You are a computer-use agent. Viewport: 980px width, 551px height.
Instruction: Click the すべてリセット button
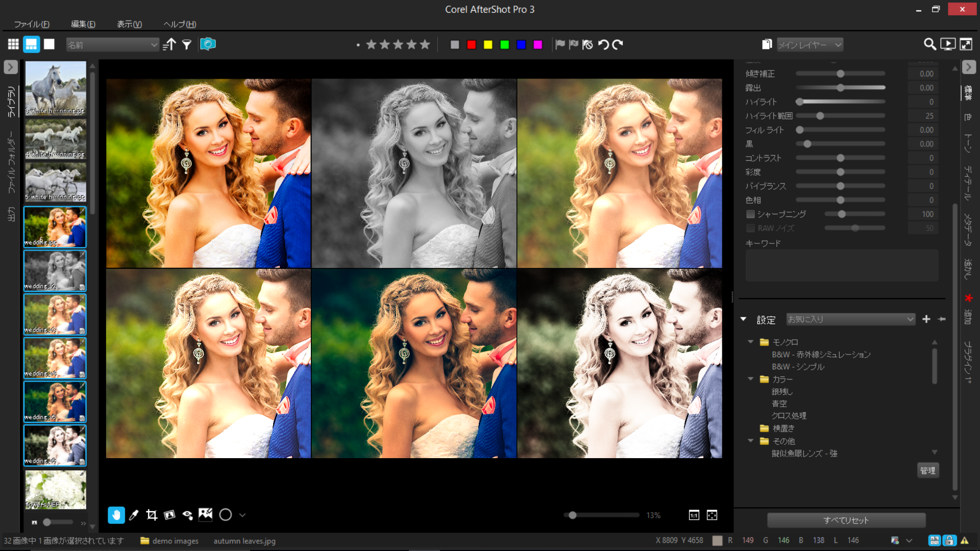click(x=846, y=520)
